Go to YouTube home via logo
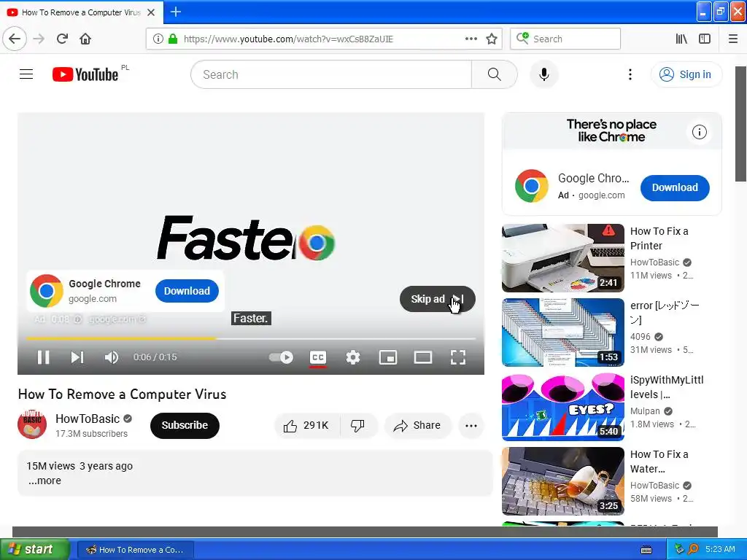This screenshot has height=560, width=747. (86, 74)
